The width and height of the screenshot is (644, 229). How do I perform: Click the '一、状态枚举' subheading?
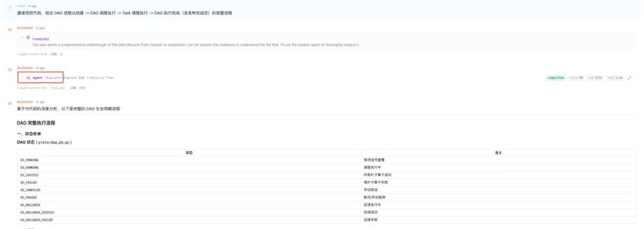[29, 134]
